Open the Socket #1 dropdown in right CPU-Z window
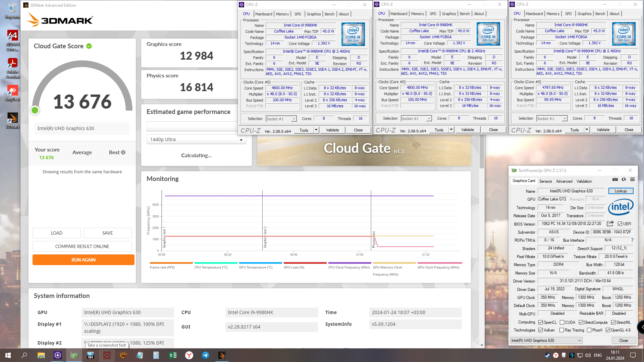The width and height of the screenshot is (644, 362). pos(552,119)
